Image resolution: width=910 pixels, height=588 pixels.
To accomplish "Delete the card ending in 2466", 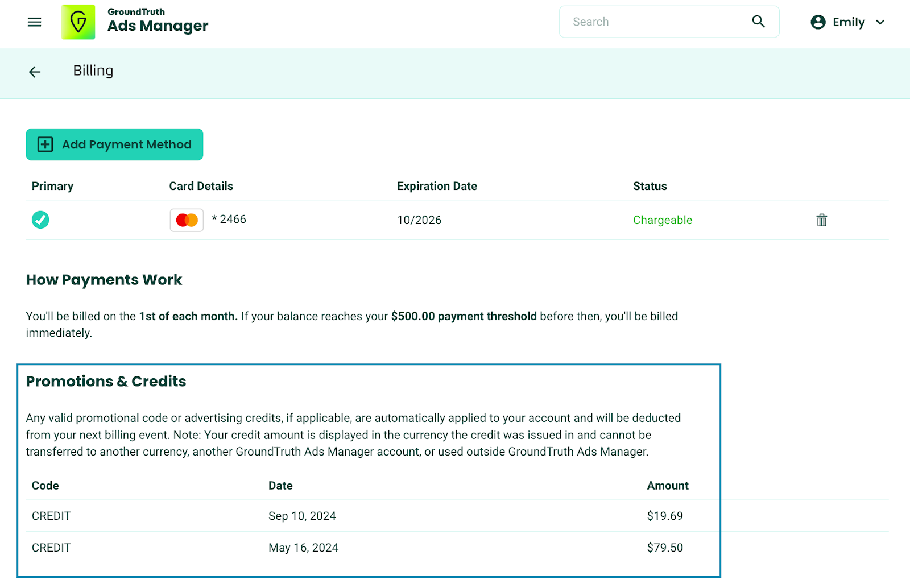I will [x=821, y=220].
